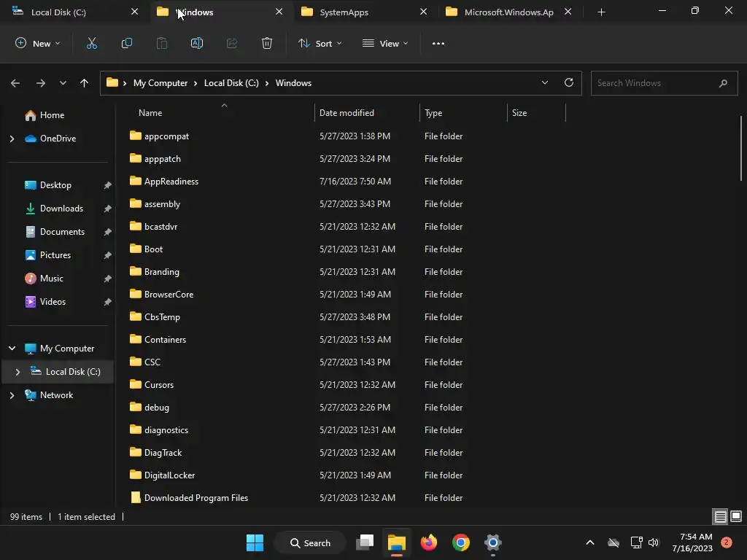This screenshot has height=560, width=747.
Task: Sort by Name column header
Action: point(150,113)
